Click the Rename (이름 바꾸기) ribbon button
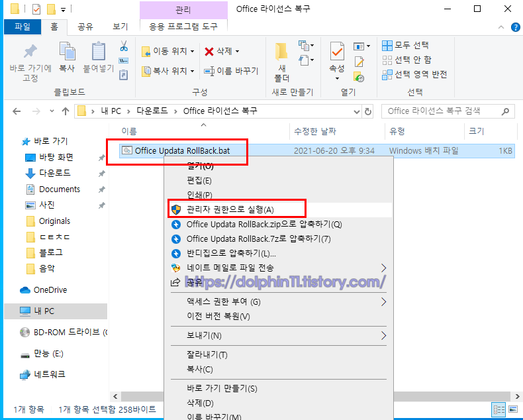523x420 pixels. [x=231, y=71]
